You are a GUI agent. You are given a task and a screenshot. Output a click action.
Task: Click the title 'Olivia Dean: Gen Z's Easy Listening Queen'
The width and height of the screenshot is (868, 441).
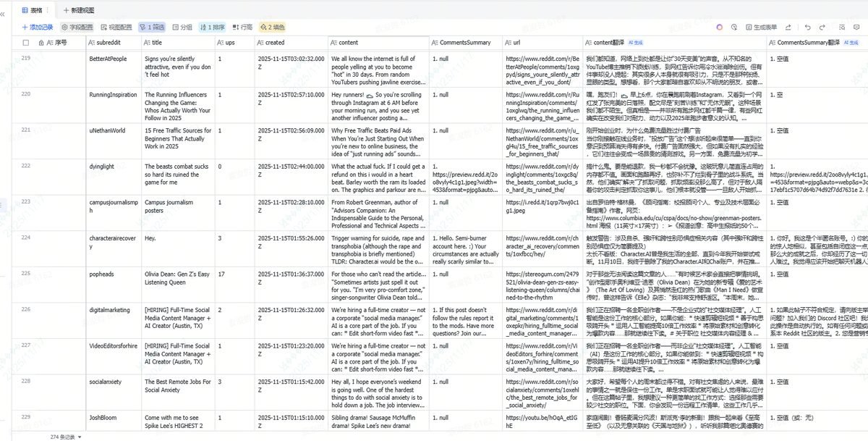(x=178, y=278)
